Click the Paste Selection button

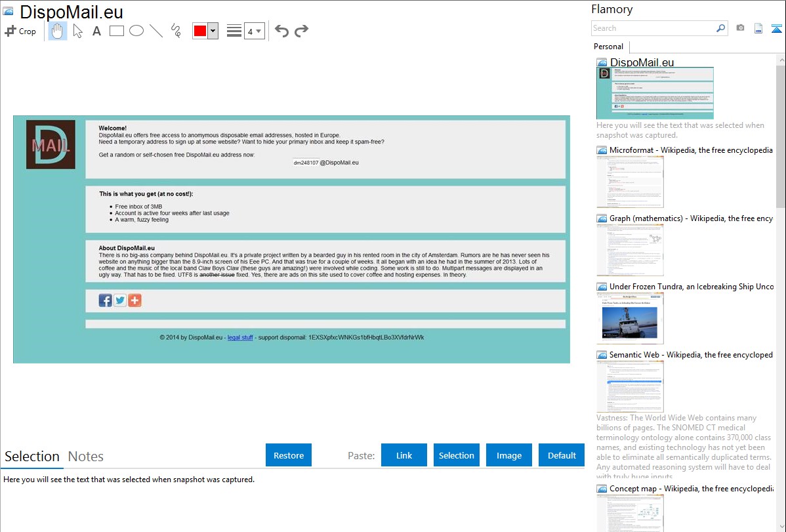tap(457, 455)
